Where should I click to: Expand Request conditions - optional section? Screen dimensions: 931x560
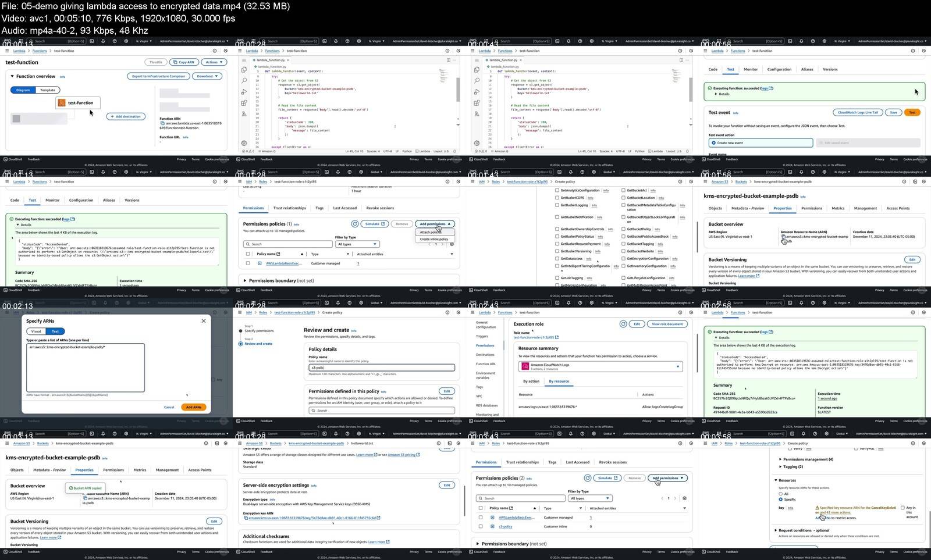tap(776, 530)
